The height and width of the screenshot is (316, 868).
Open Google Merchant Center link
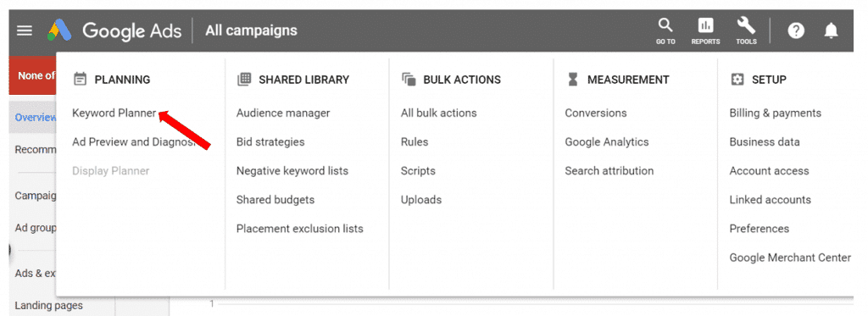pyautogui.click(x=790, y=258)
